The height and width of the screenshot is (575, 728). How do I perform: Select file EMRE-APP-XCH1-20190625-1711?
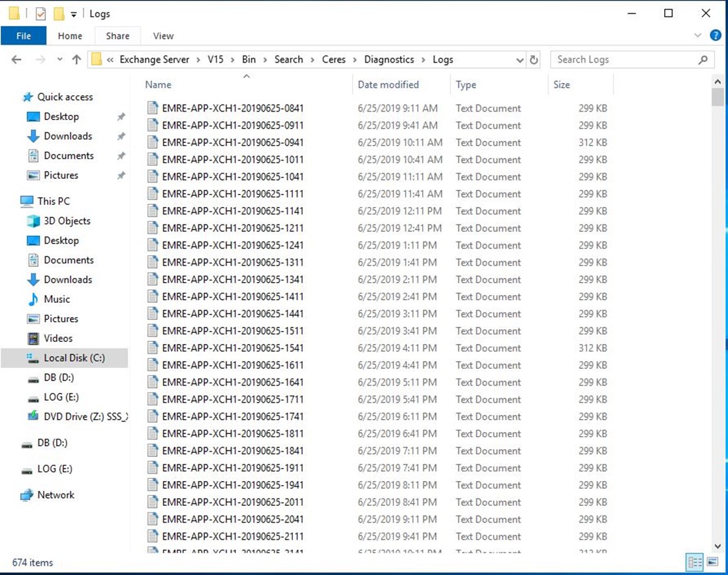(x=233, y=399)
